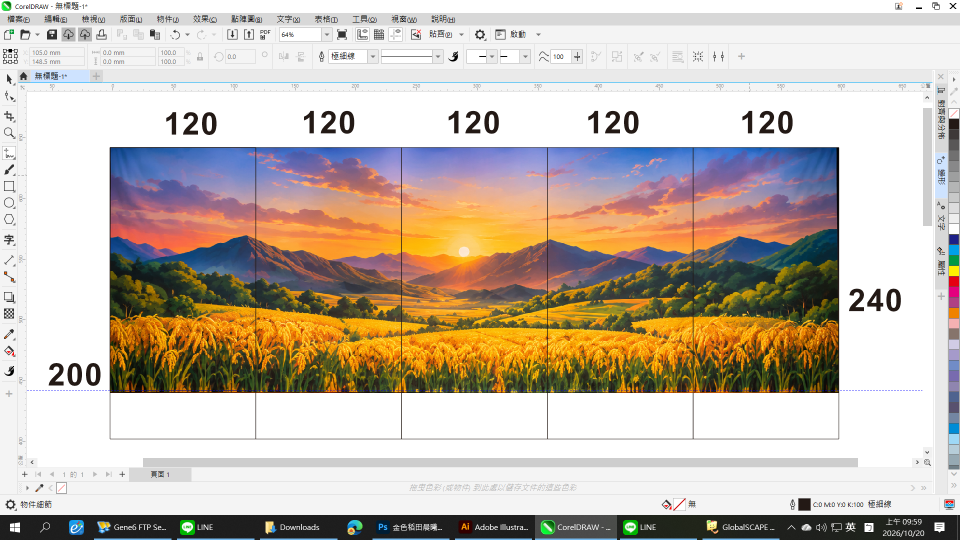This screenshot has height=540, width=960.
Task: Open the zoom level 64% dropdown
Action: click(x=326, y=34)
